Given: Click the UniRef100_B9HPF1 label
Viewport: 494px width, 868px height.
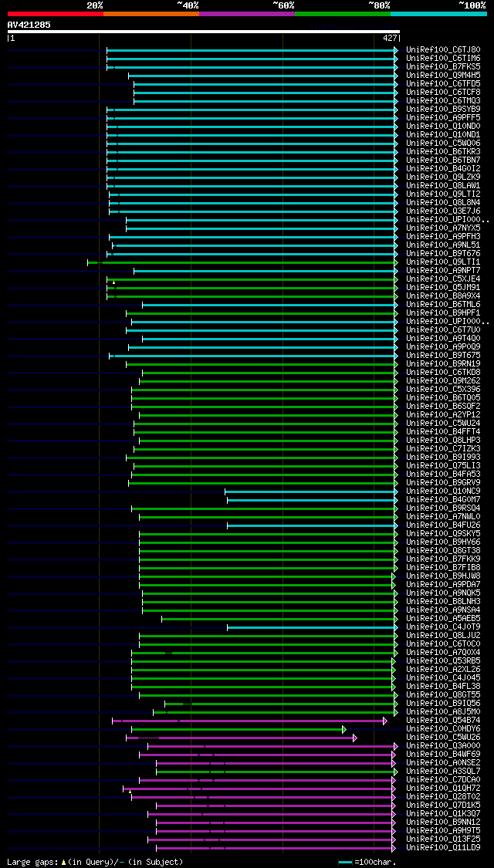Looking at the screenshot, I should click(x=443, y=312).
